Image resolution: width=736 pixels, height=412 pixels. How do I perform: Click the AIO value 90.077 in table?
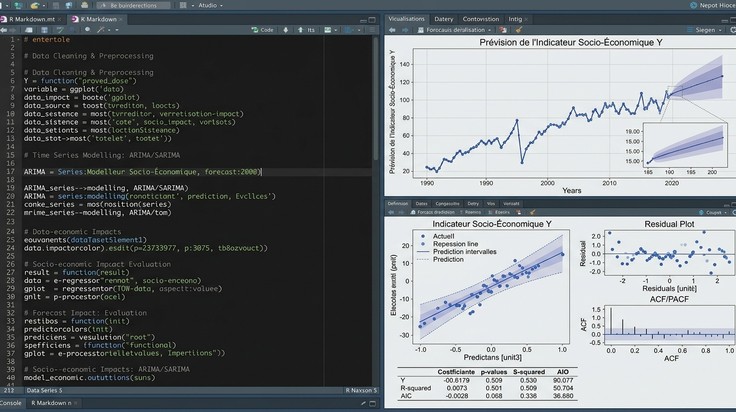click(563, 381)
